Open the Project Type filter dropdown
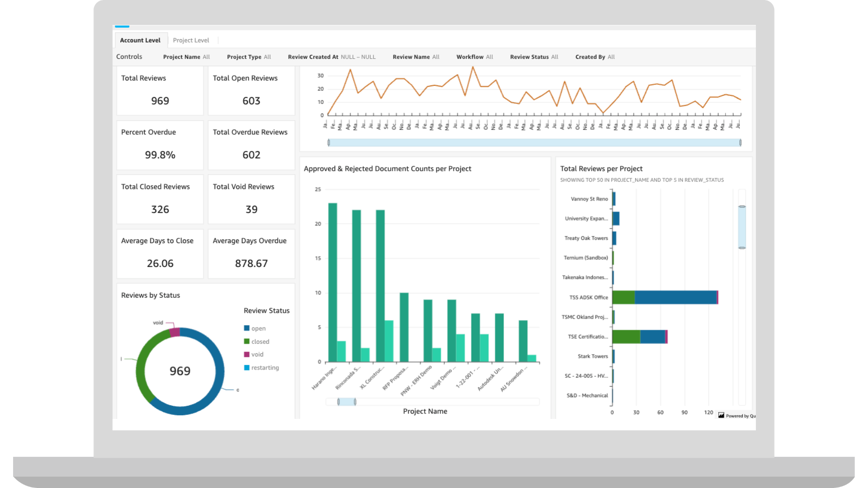The height and width of the screenshot is (488, 868). pos(248,57)
